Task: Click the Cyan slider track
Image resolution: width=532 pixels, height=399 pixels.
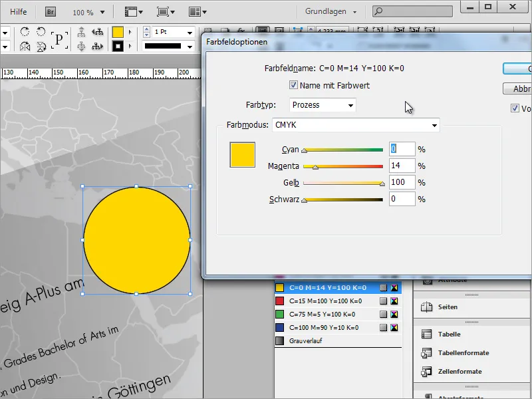Action: [343, 150]
